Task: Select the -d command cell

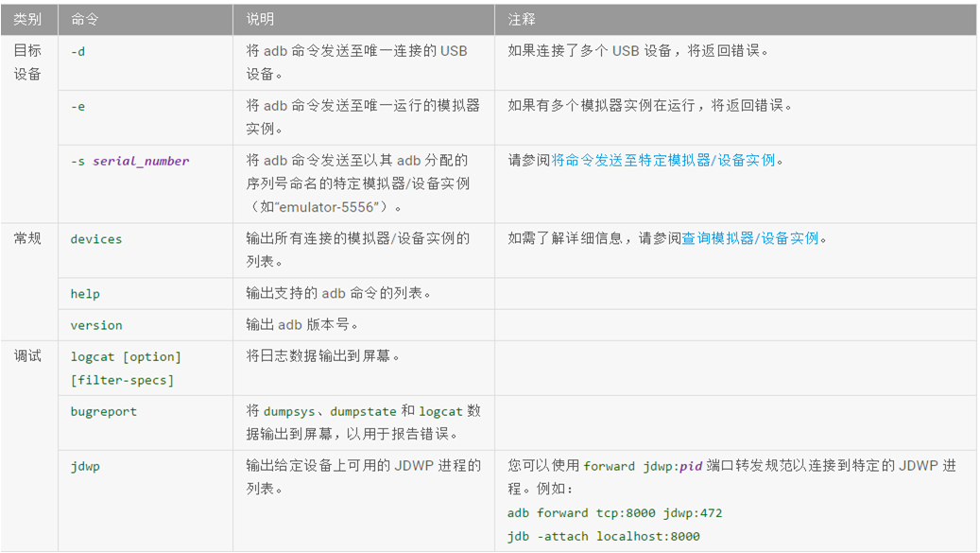Action: 77,51
